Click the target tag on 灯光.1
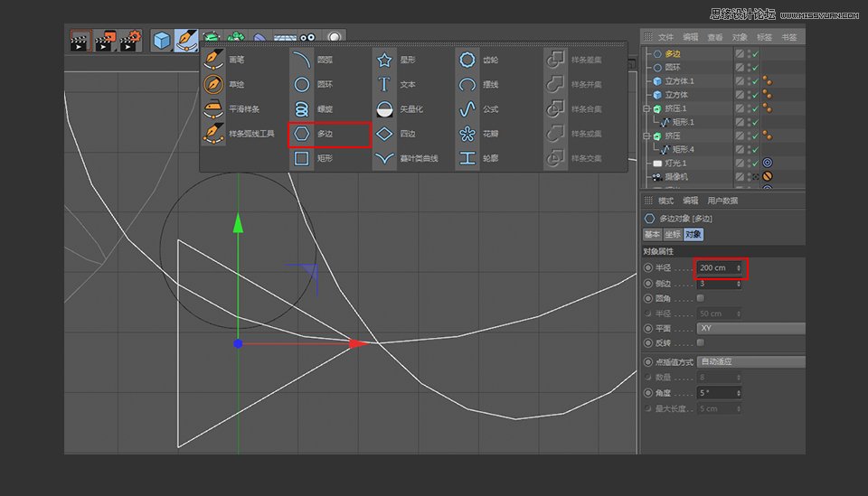868x496 pixels. coord(768,164)
